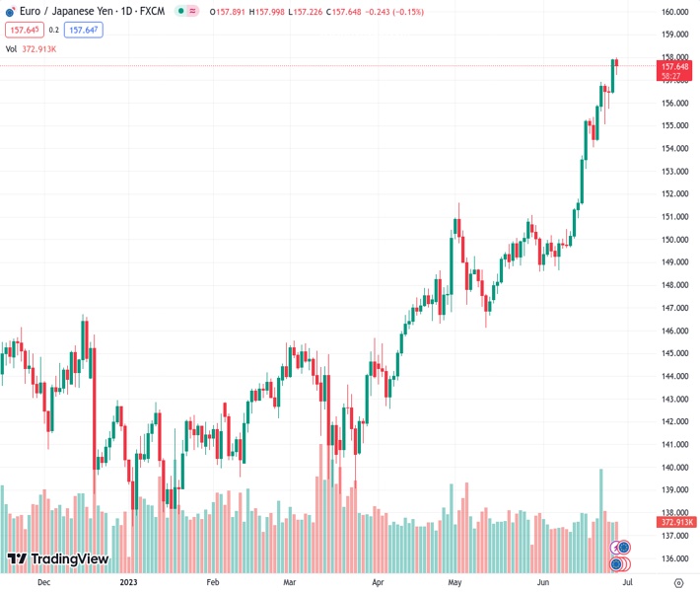Click the Apr label on time axis

(x=378, y=583)
